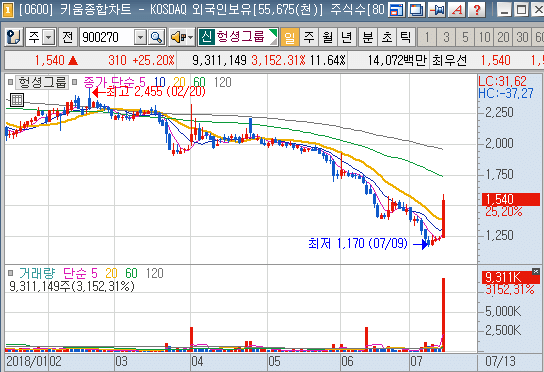544x372 pixels.
Task: Click the 07/13 date label on time axis
Action: click(x=500, y=361)
